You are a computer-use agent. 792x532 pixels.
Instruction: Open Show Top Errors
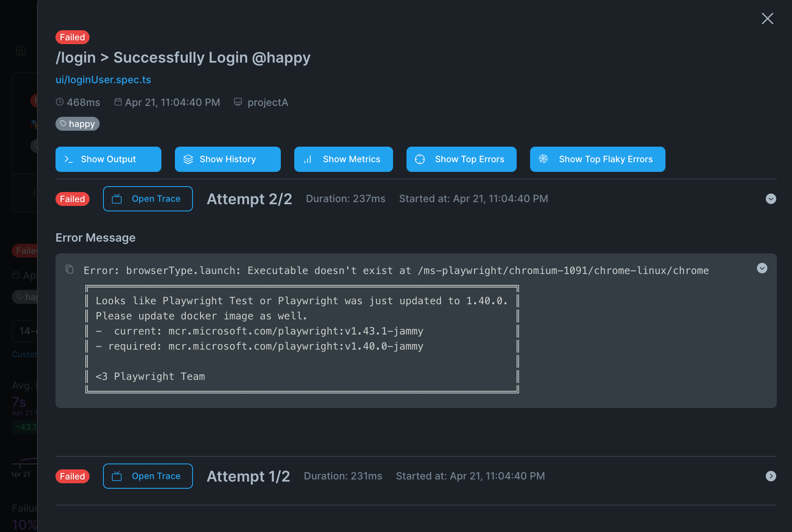click(x=462, y=159)
